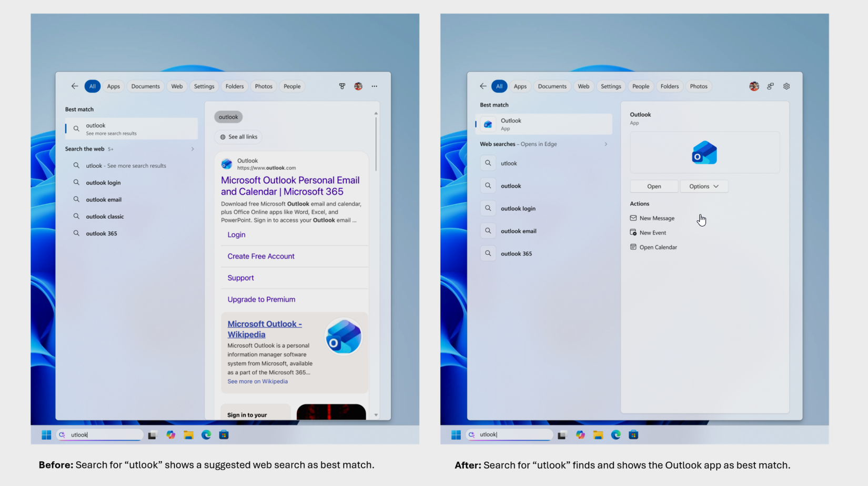Click scrollbar down arrow in Before preview

(x=376, y=415)
